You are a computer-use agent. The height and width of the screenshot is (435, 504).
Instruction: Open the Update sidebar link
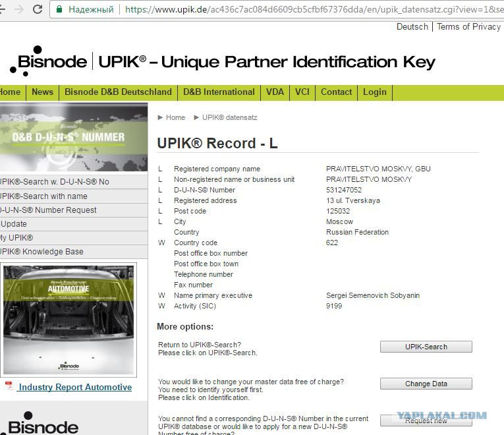(74, 224)
